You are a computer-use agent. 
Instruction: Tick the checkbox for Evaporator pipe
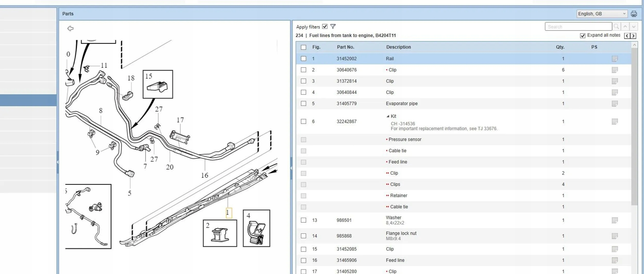coord(303,104)
